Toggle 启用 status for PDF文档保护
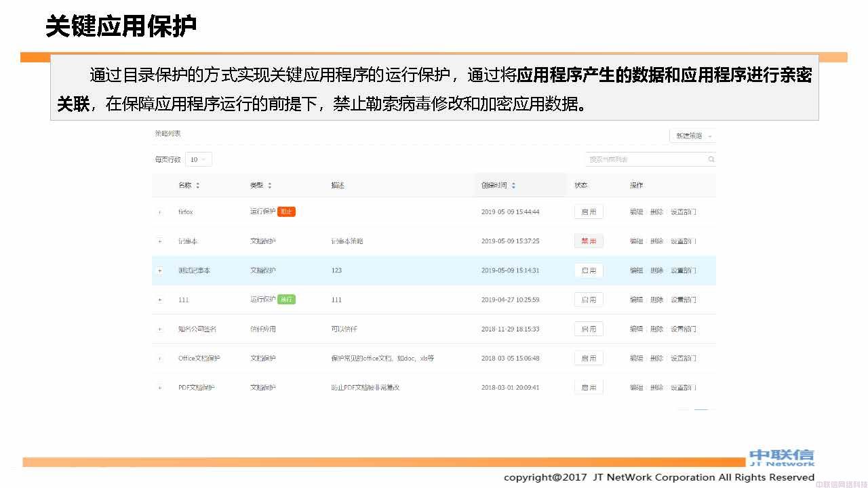The height and width of the screenshot is (488, 868). (589, 387)
